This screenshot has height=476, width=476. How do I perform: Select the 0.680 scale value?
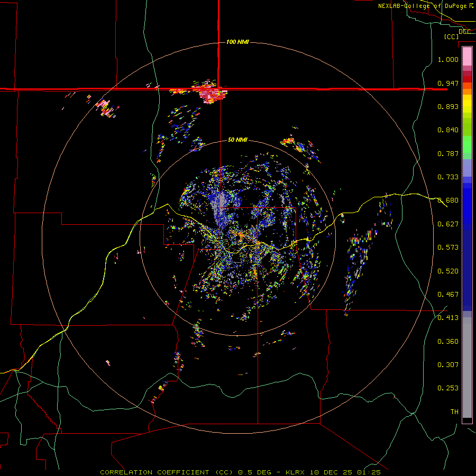coord(448,200)
